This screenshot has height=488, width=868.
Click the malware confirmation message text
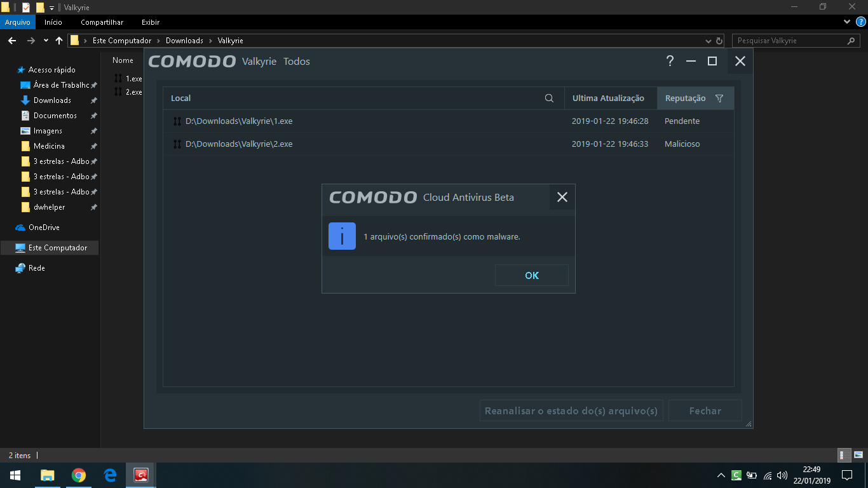click(x=442, y=237)
